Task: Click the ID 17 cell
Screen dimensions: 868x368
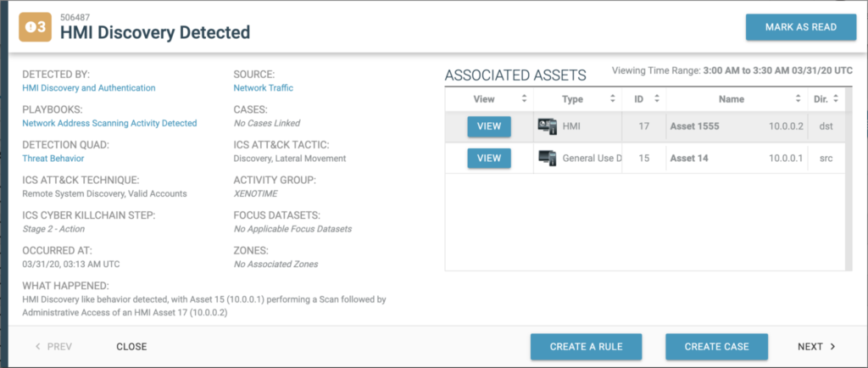Action: click(x=643, y=126)
